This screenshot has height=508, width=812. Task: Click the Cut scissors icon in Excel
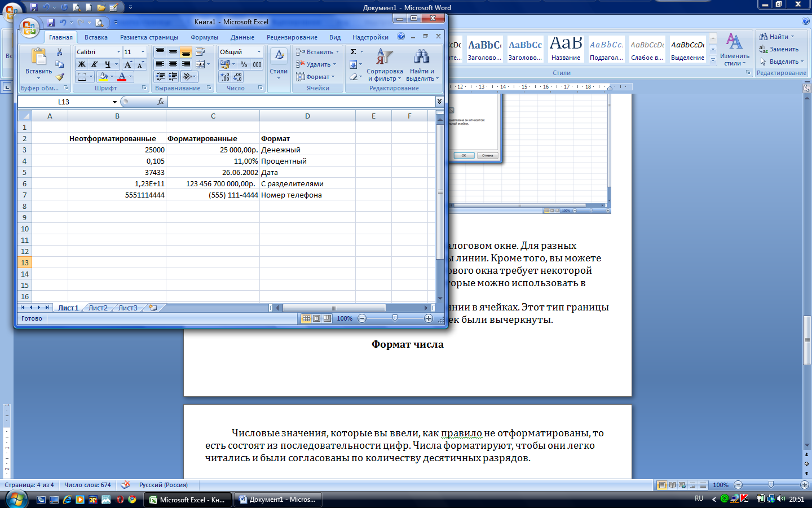point(60,52)
